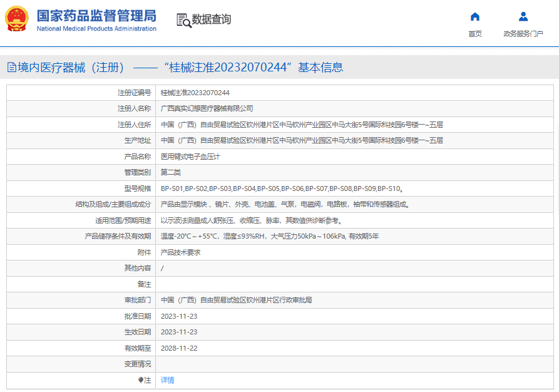Click management class 第二类

point(171,172)
